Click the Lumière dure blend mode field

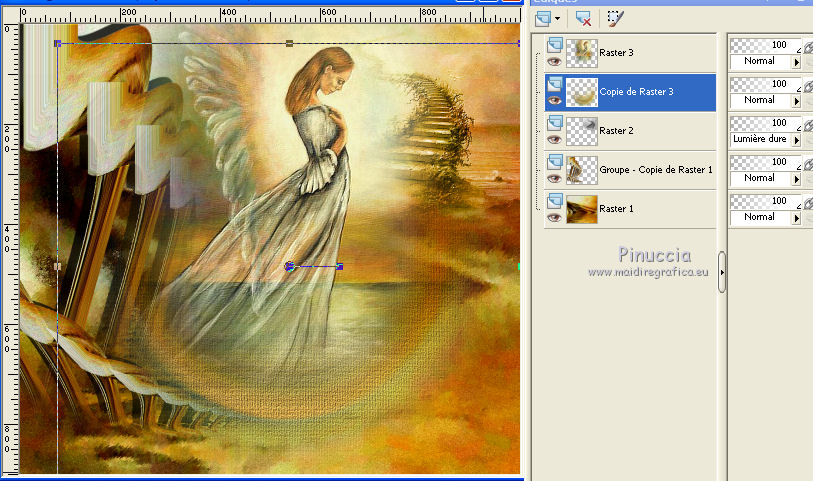click(x=761, y=139)
